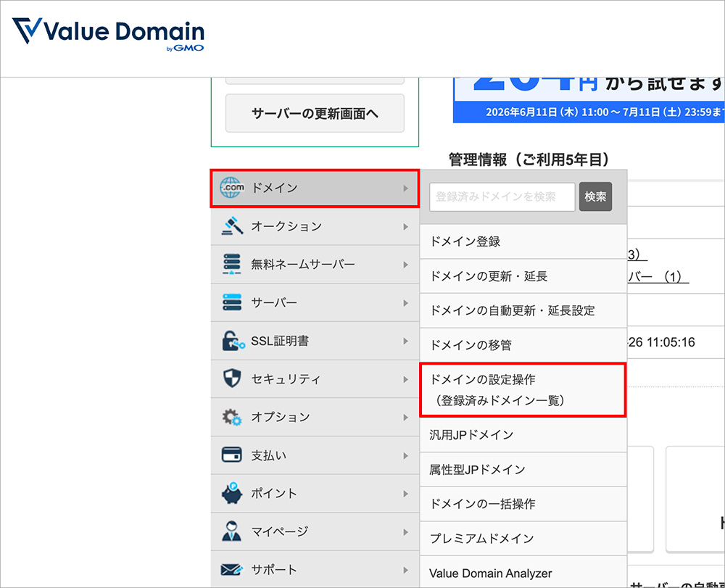Click the 検索 search button
This screenshot has width=725, height=588.
[x=595, y=196]
